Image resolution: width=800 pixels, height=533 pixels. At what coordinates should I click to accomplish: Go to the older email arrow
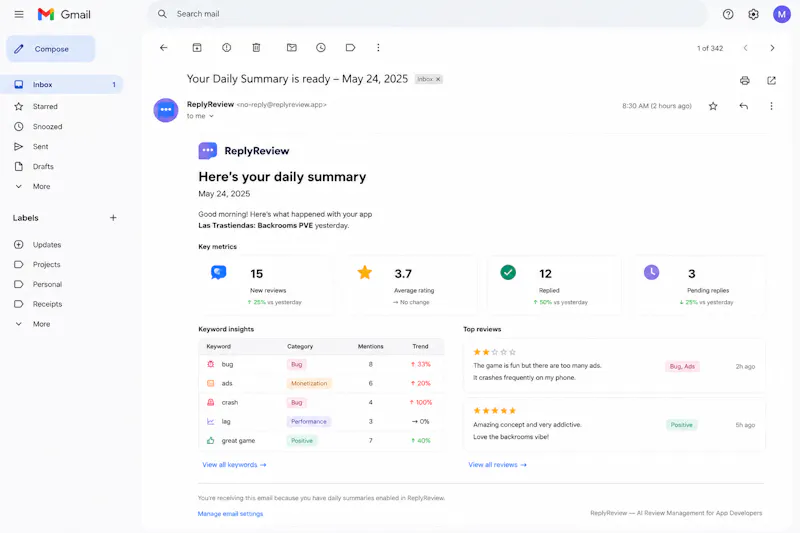point(772,48)
